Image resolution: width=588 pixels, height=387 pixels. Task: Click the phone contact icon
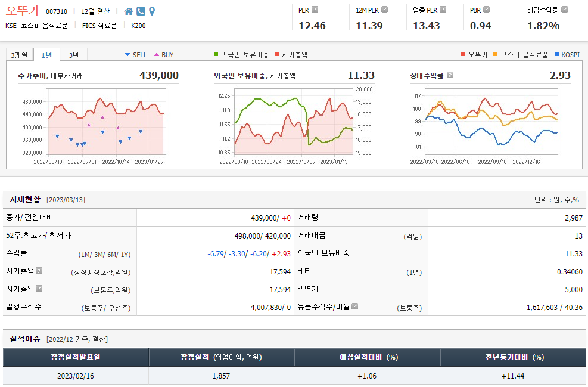pos(141,11)
